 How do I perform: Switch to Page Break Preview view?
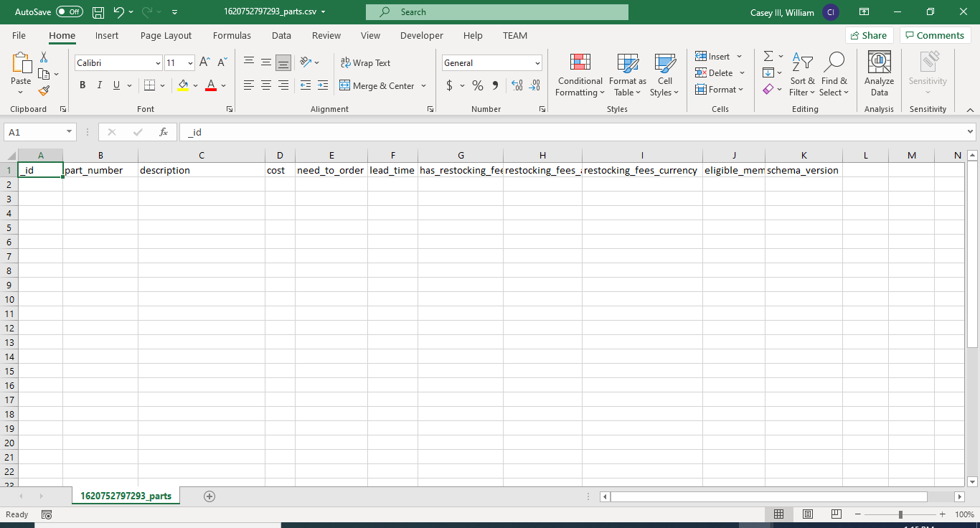click(x=836, y=514)
